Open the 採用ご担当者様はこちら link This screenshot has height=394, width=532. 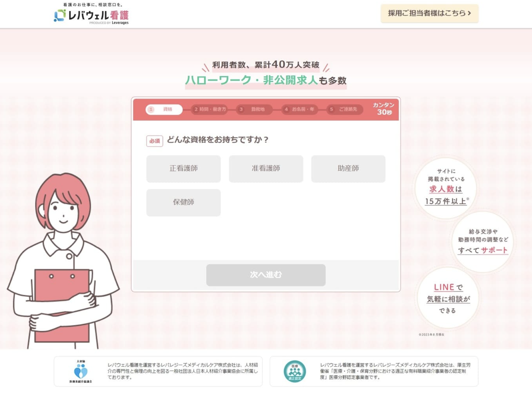pos(429,13)
